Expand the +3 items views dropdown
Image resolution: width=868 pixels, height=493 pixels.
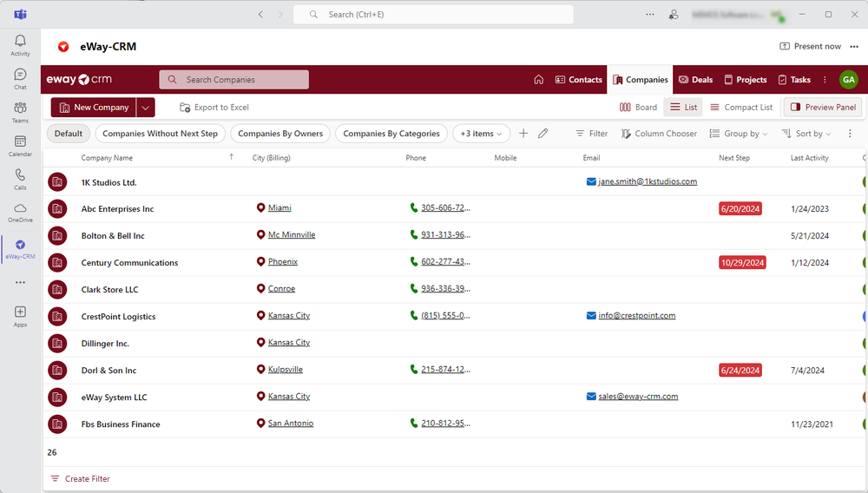point(481,134)
